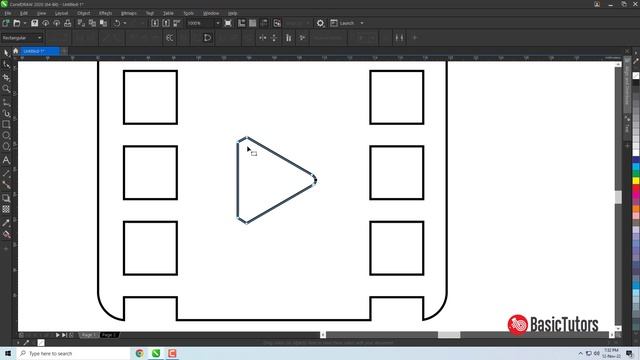This screenshot has width=640, height=360.
Task: Click the Open folder icon
Action: coord(17,23)
